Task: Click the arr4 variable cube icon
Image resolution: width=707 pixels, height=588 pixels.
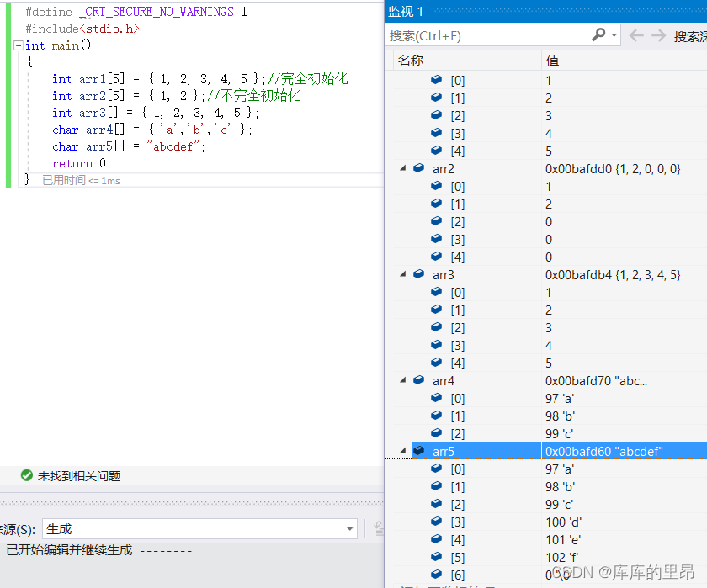Action: (x=419, y=380)
